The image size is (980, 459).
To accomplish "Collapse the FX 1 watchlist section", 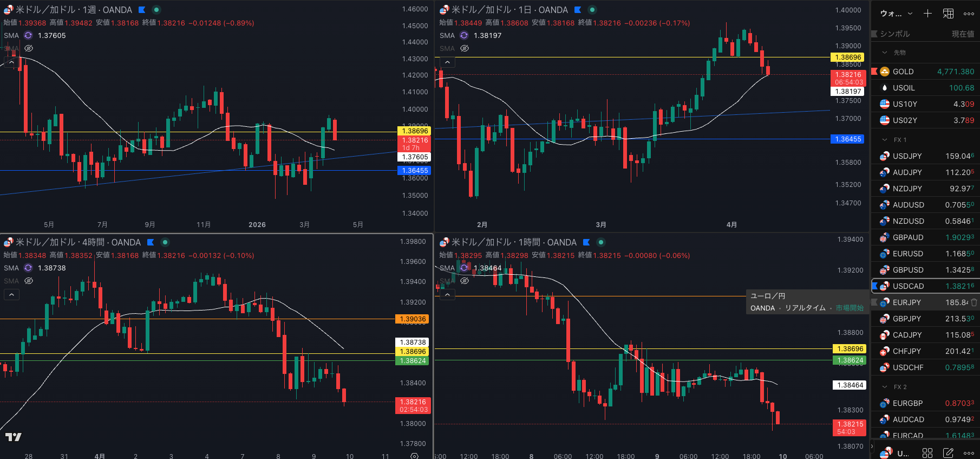I will (x=885, y=140).
